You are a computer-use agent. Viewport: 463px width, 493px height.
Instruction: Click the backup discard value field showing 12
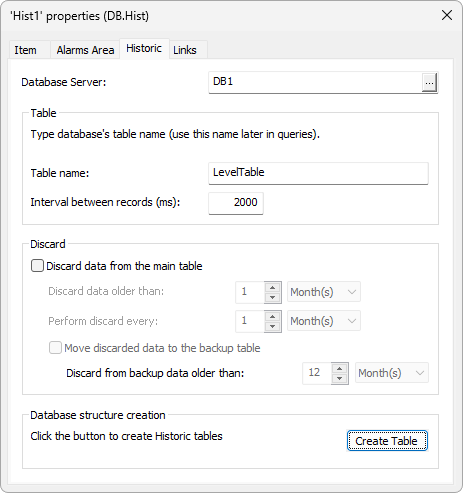click(x=317, y=373)
